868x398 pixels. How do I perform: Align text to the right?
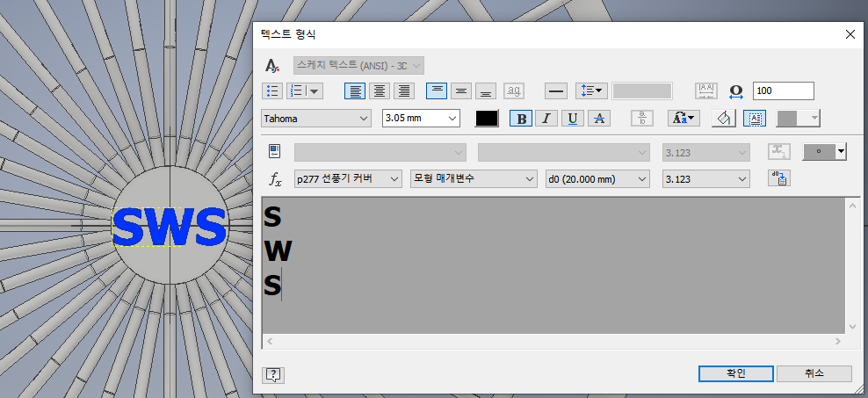click(x=404, y=90)
